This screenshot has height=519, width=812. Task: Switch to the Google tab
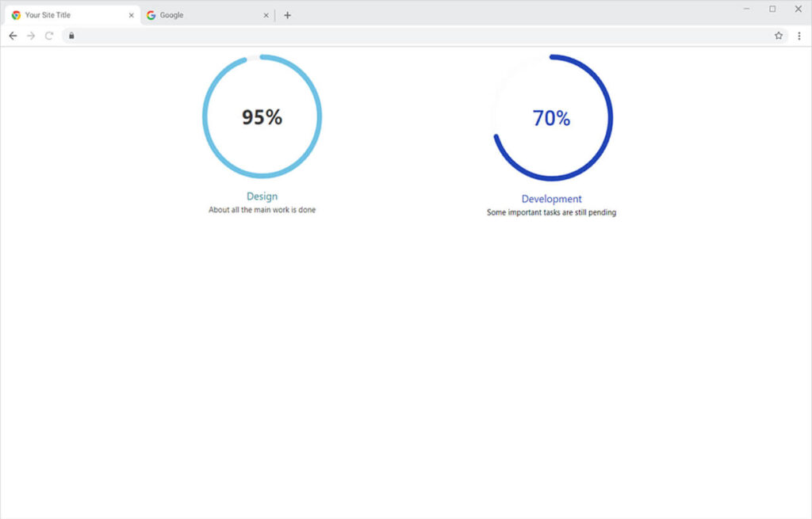[198, 15]
